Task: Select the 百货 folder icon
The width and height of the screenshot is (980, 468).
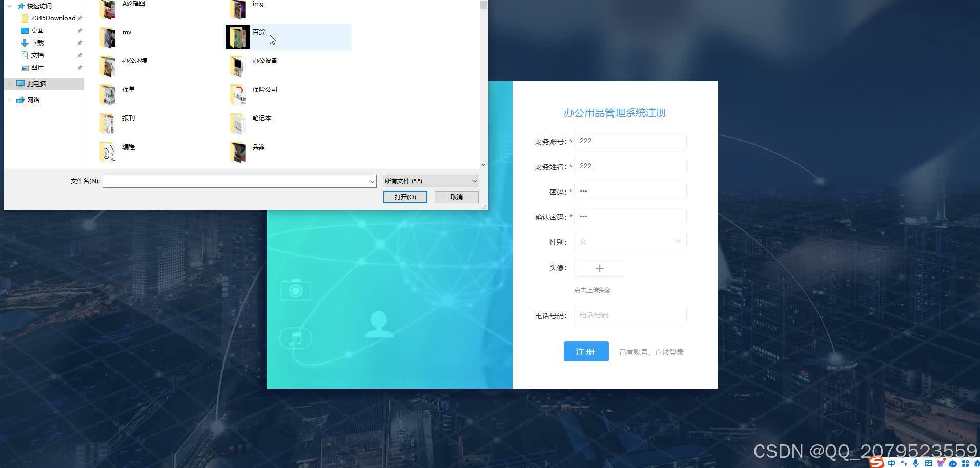Action: (238, 37)
